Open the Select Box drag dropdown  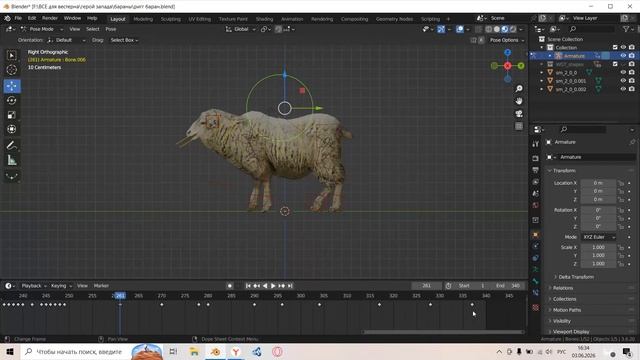124,40
